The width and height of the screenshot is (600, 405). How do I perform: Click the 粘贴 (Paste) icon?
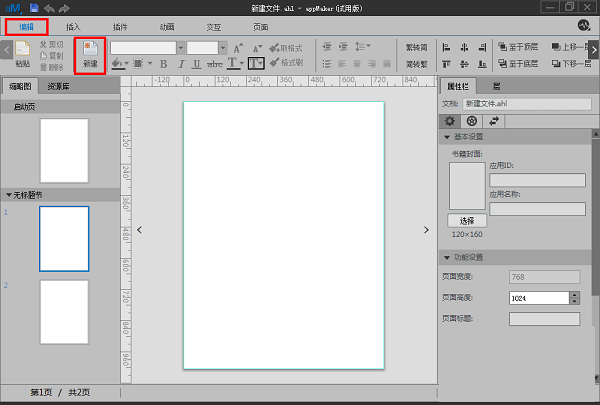pos(22,52)
